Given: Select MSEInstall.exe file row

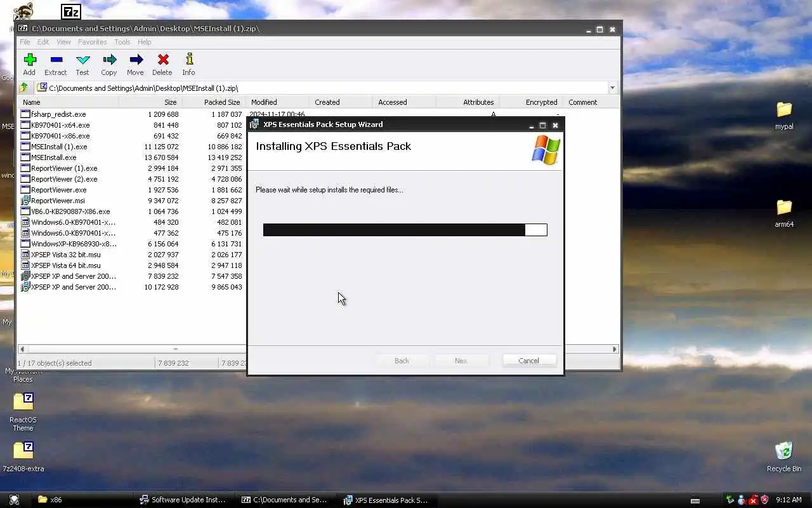Looking at the screenshot, I should tap(53, 157).
